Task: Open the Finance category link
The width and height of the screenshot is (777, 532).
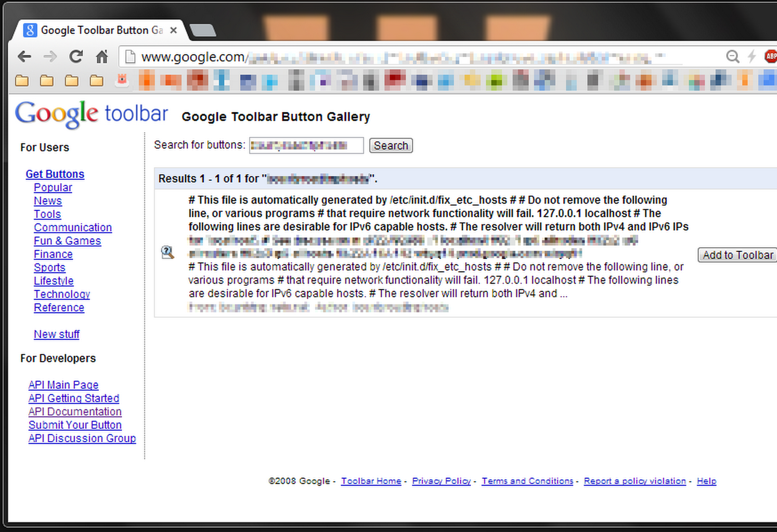Action: pos(53,255)
